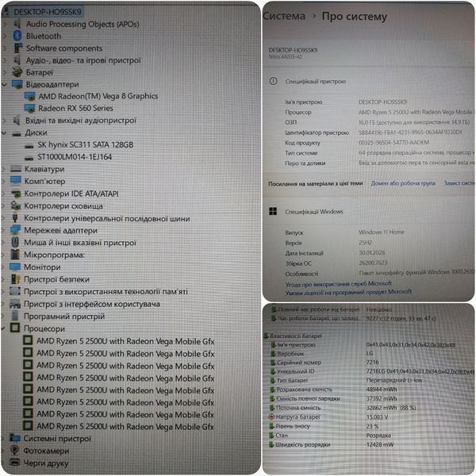This screenshot has height=476, width=476.
Task: Expand Вхідні та вихідні аудіопристрої
Action: [x=4, y=121]
